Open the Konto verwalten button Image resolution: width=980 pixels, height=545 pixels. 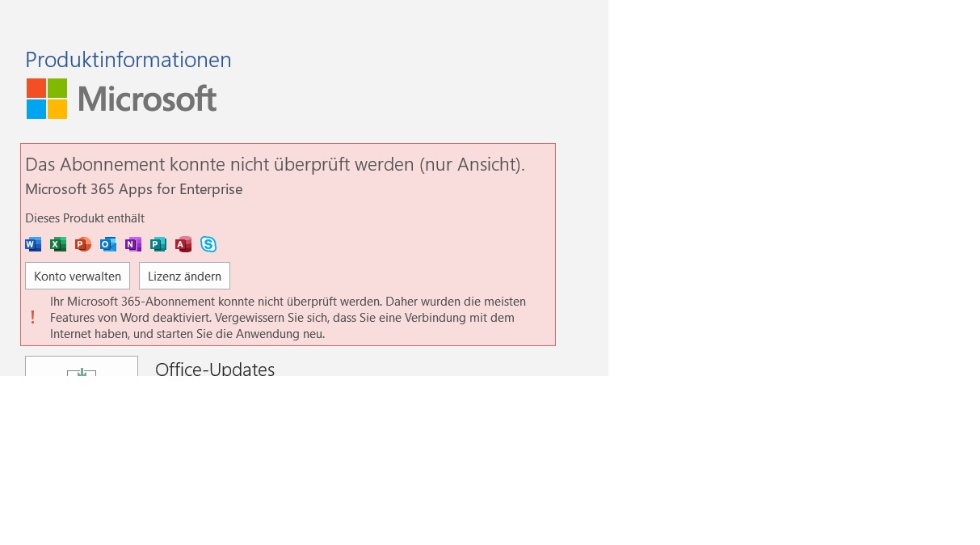tap(78, 276)
